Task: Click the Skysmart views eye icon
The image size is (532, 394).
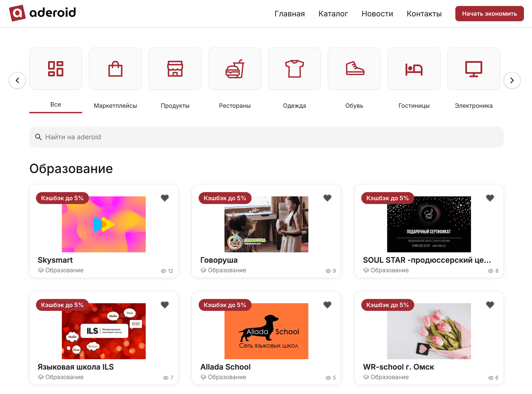Action: coord(163,271)
